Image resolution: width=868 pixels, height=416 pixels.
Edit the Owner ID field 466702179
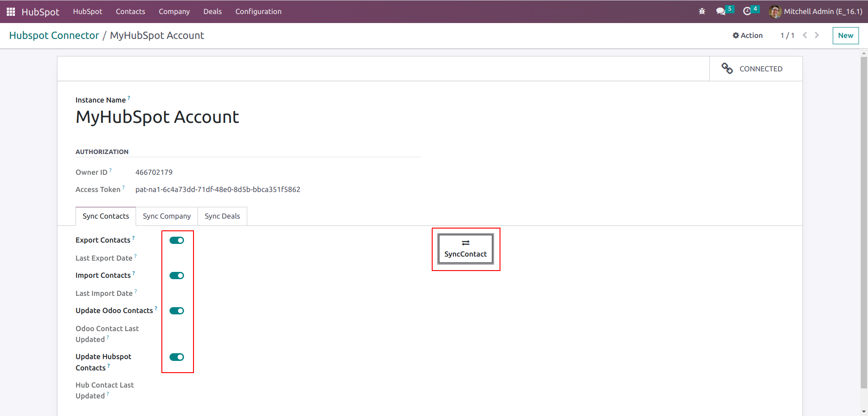[x=154, y=172]
